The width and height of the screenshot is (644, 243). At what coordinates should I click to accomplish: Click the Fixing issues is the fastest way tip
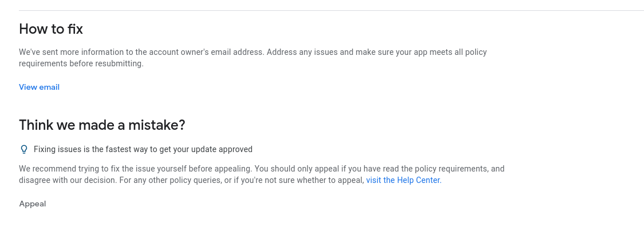coord(143,149)
